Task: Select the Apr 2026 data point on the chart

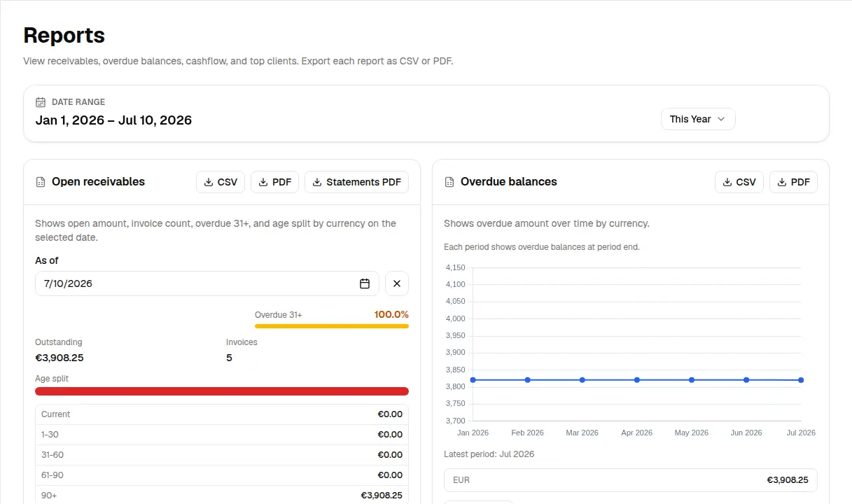Action: tap(637, 380)
